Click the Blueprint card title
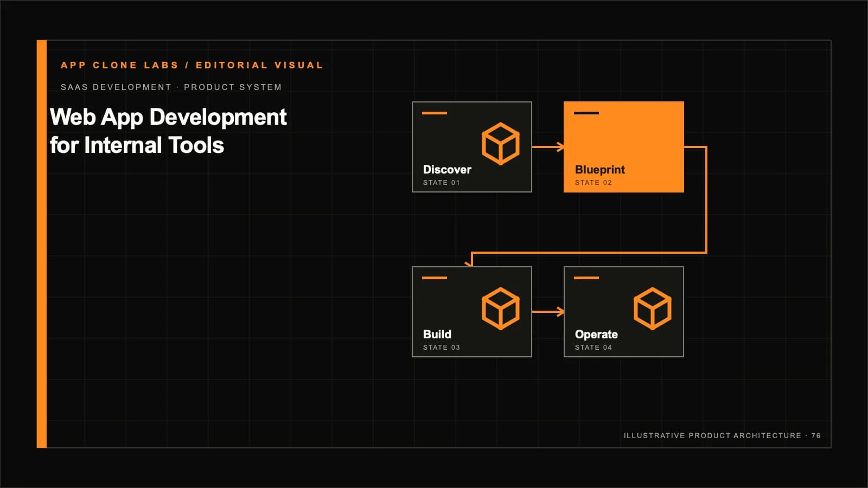This screenshot has height=488, width=868. pyautogui.click(x=600, y=170)
